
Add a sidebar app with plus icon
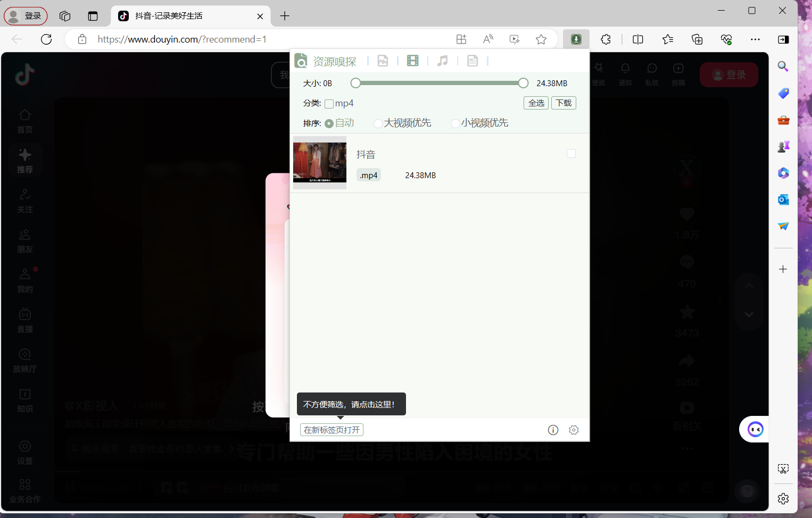click(783, 269)
